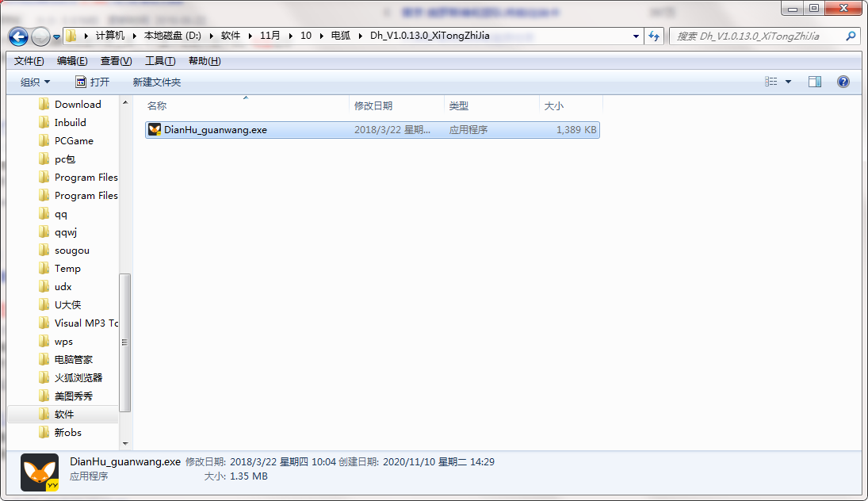Click the refresh icon beside address bar
868x501 pixels.
point(655,36)
